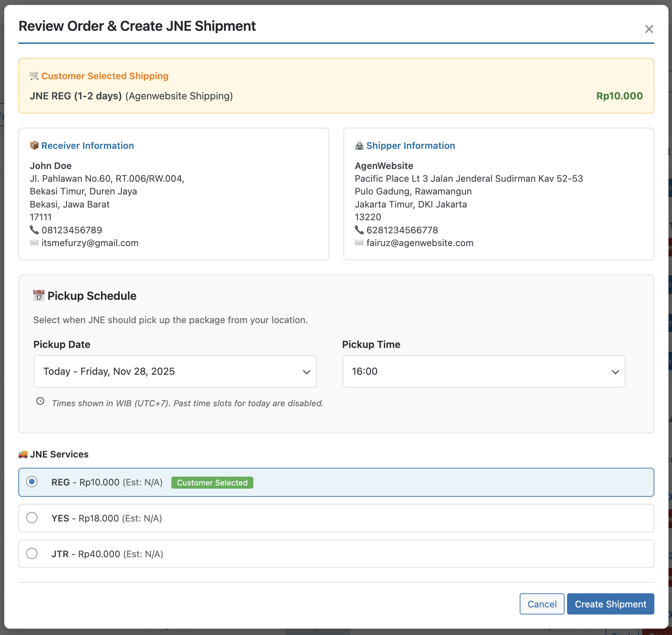
Task: Open the Pickup Date dropdown
Action: [175, 371]
